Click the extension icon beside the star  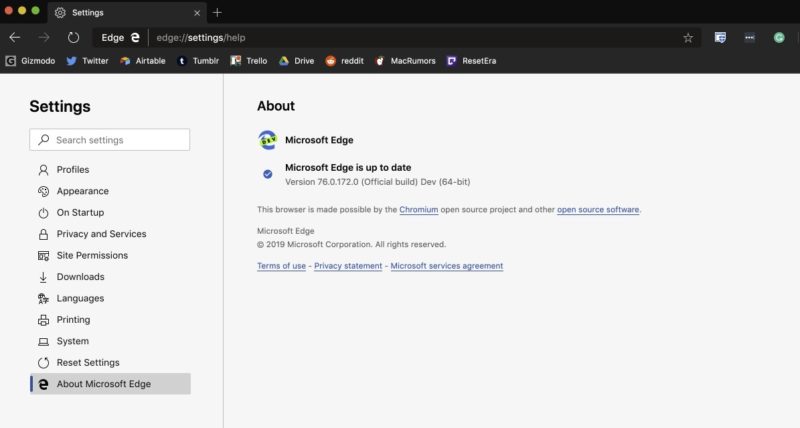[x=720, y=37]
